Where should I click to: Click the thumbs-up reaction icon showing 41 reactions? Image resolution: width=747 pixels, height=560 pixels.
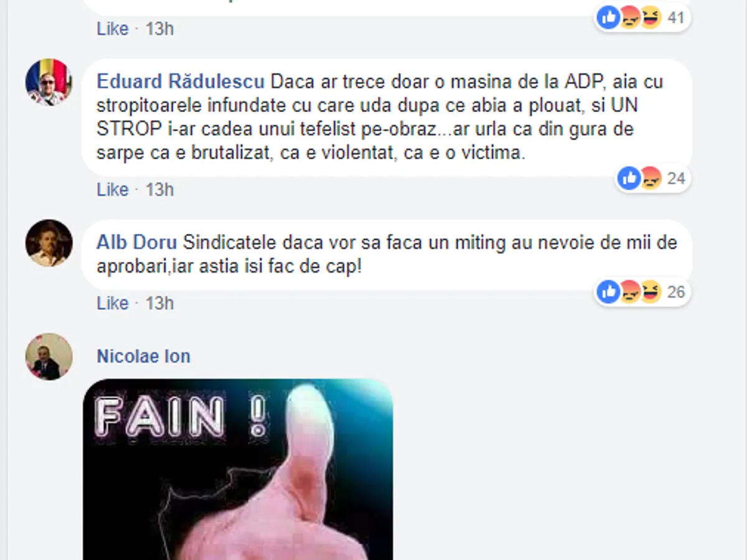[608, 18]
